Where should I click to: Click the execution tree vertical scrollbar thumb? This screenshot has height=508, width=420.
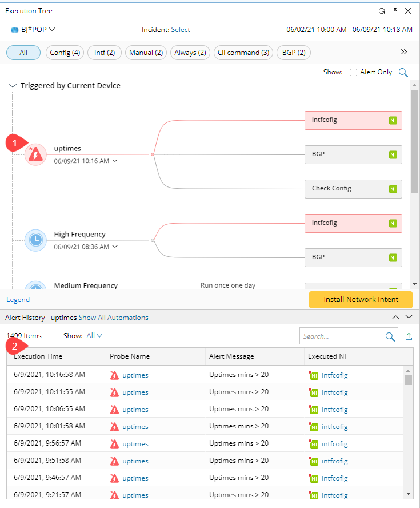[x=414, y=141]
